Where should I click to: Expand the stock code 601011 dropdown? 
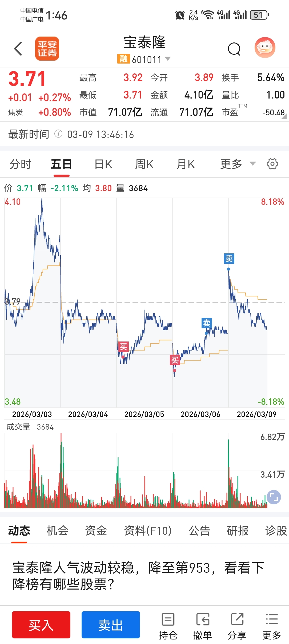point(168,59)
